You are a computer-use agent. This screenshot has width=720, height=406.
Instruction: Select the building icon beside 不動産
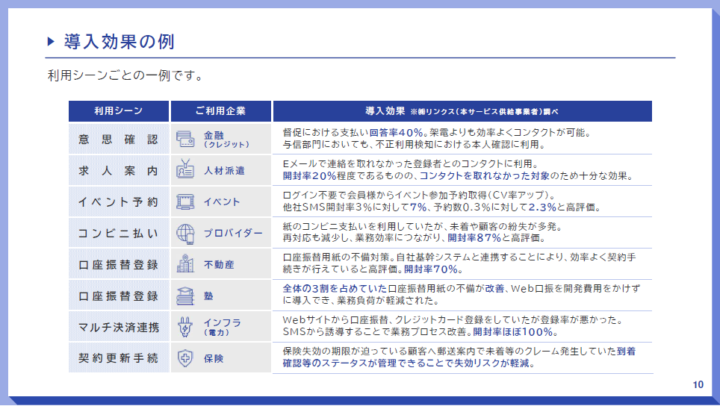[x=185, y=264]
